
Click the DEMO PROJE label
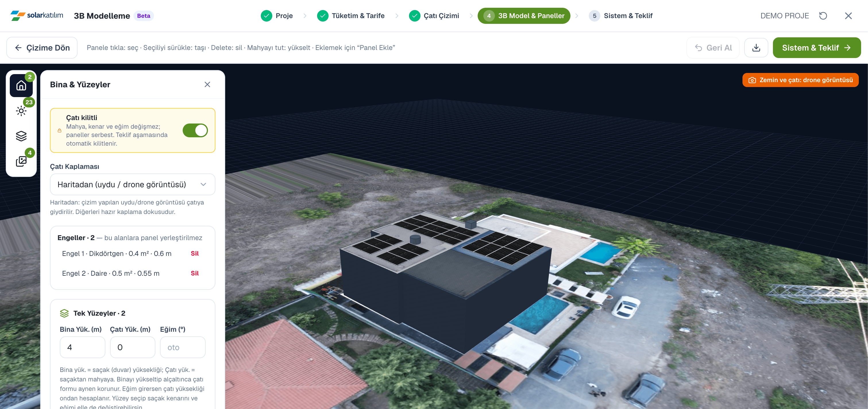784,16
